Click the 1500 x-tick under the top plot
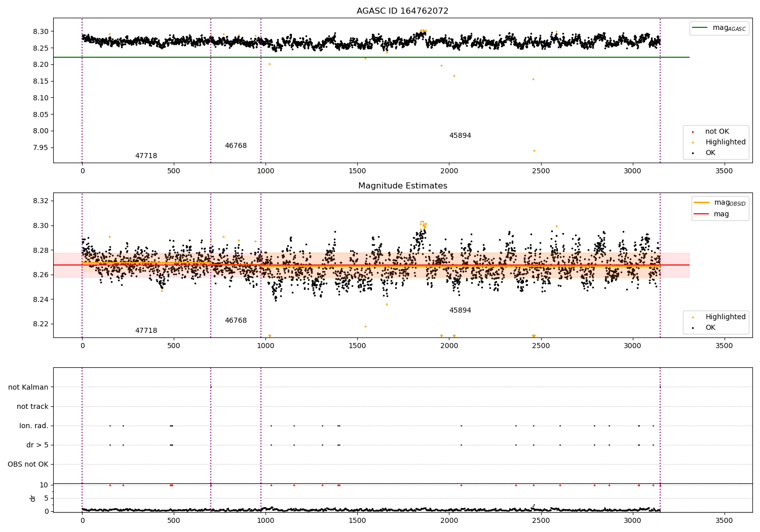 357,171
